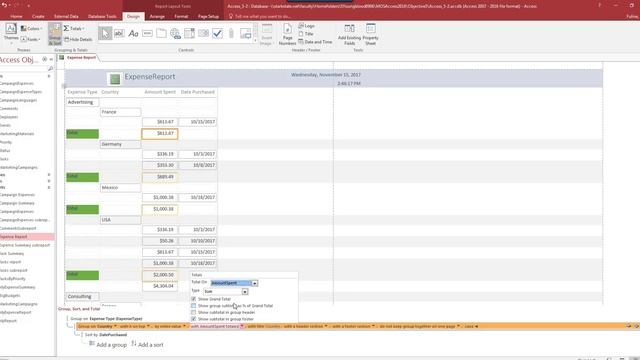Choose the Select pointer control
The width and height of the screenshot is (640, 360).
point(105,33)
